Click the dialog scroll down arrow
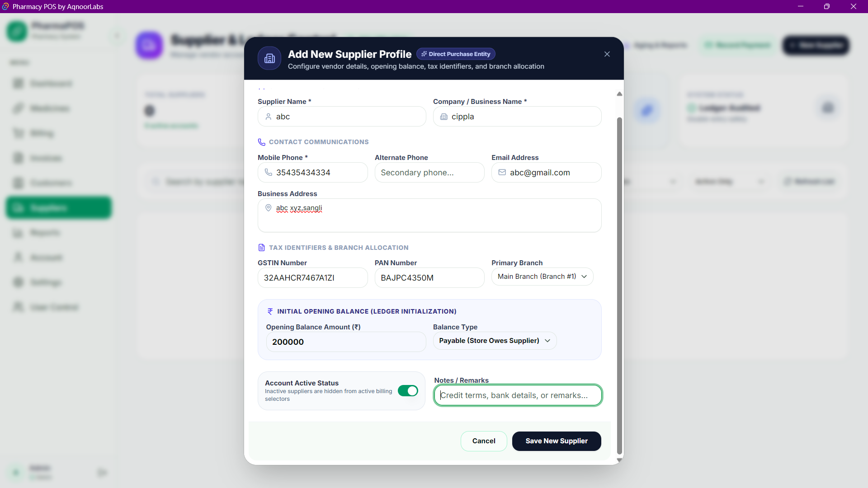This screenshot has height=488, width=868. (x=619, y=460)
